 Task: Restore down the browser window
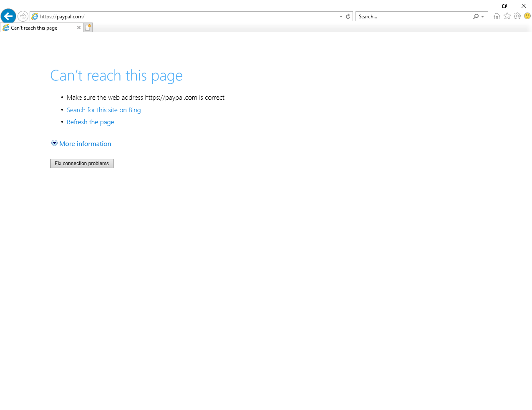click(x=504, y=6)
